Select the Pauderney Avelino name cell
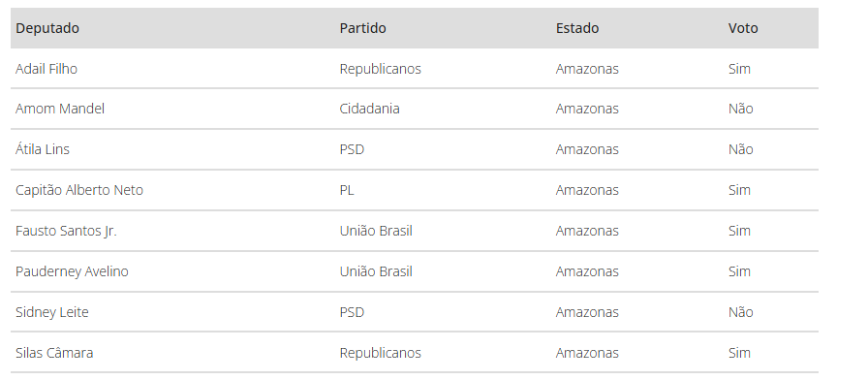 click(x=72, y=271)
